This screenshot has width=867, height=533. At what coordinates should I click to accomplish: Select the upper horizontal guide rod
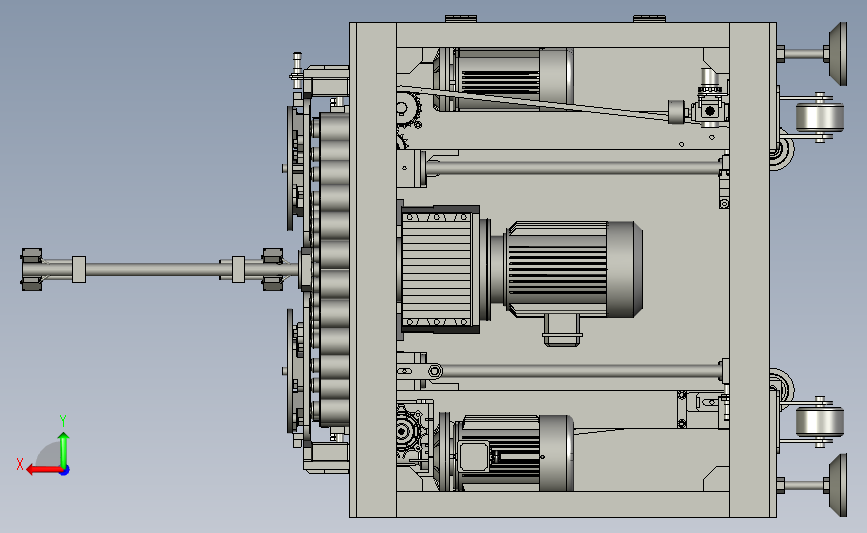pos(575,168)
